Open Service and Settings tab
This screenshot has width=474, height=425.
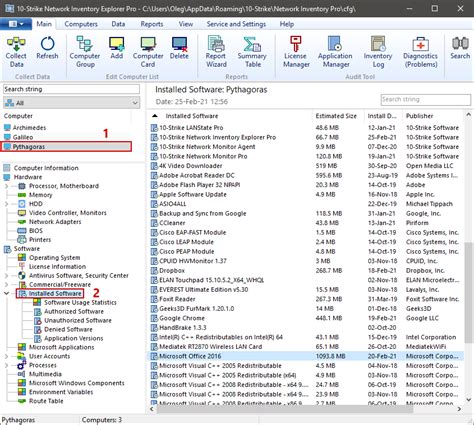[x=236, y=24]
